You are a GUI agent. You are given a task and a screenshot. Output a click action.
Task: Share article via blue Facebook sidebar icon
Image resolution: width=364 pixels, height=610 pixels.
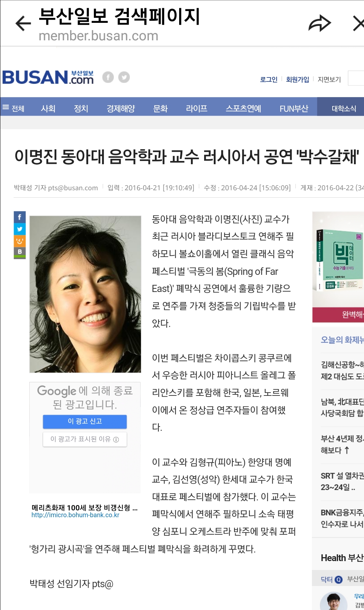tap(20, 217)
